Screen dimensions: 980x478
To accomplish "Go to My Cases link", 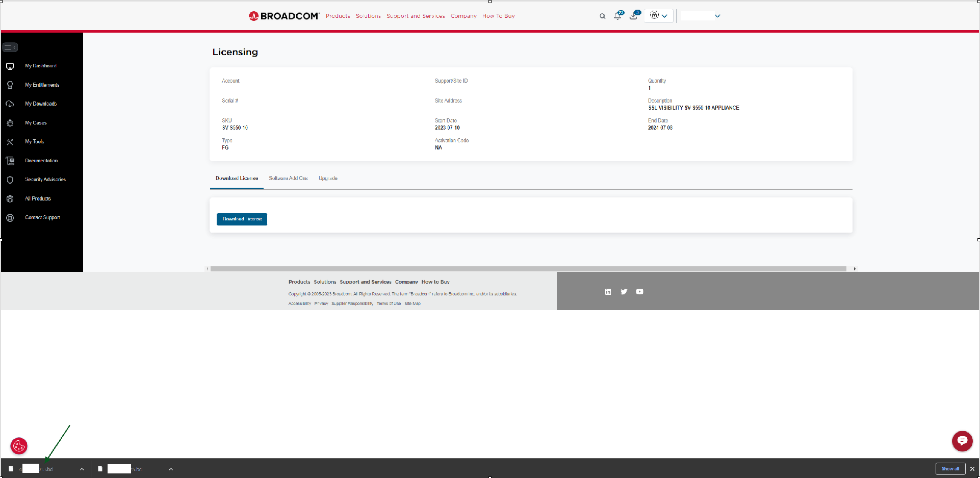I will 36,123.
